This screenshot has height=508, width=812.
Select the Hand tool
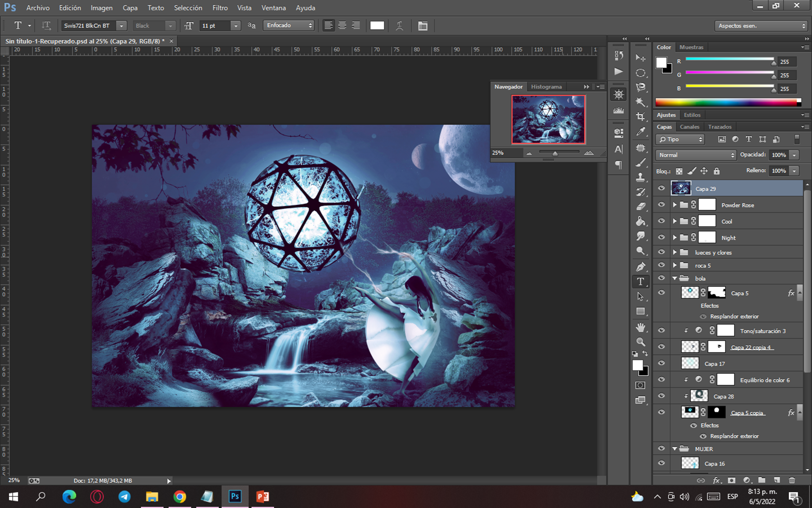coord(641,327)
